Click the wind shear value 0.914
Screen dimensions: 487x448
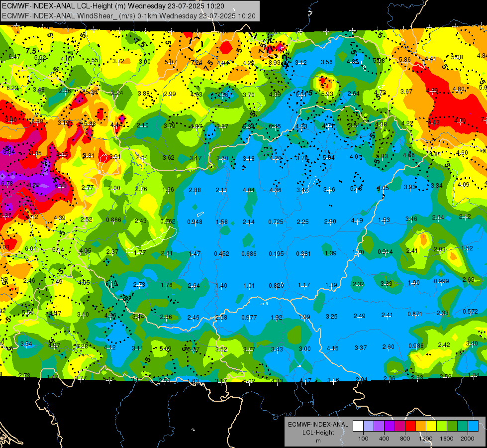(x=385, y=252)
